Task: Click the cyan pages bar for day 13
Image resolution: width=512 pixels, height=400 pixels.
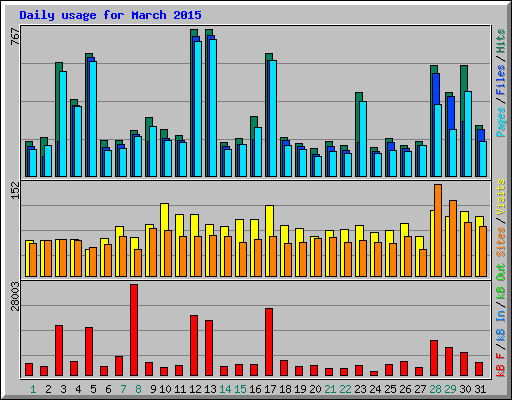Action: point(213,108)
